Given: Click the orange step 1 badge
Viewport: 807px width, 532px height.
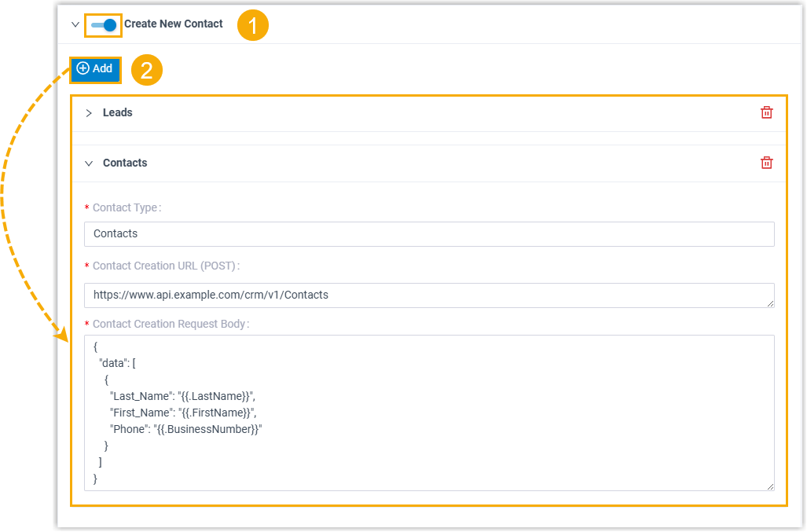Looking at the screenshot, I should click(253, 26).
